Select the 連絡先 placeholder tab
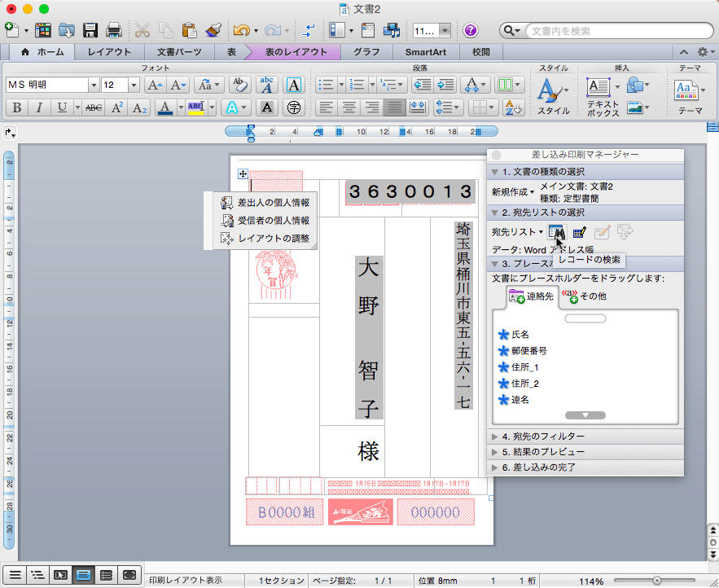This screenshot has height=588, width=719. [x=532, y=296]
